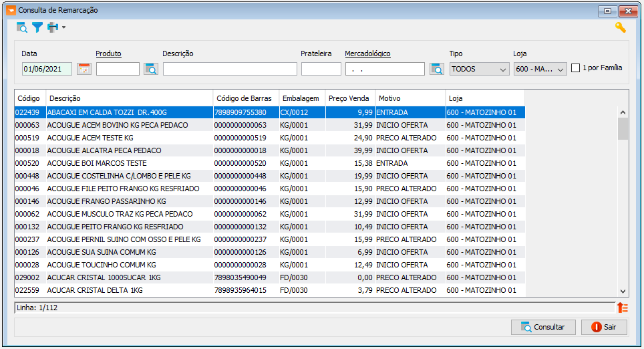Open the Tipo TODOS dropdown
Screen dimensions: 644x349
pos(479,69)
